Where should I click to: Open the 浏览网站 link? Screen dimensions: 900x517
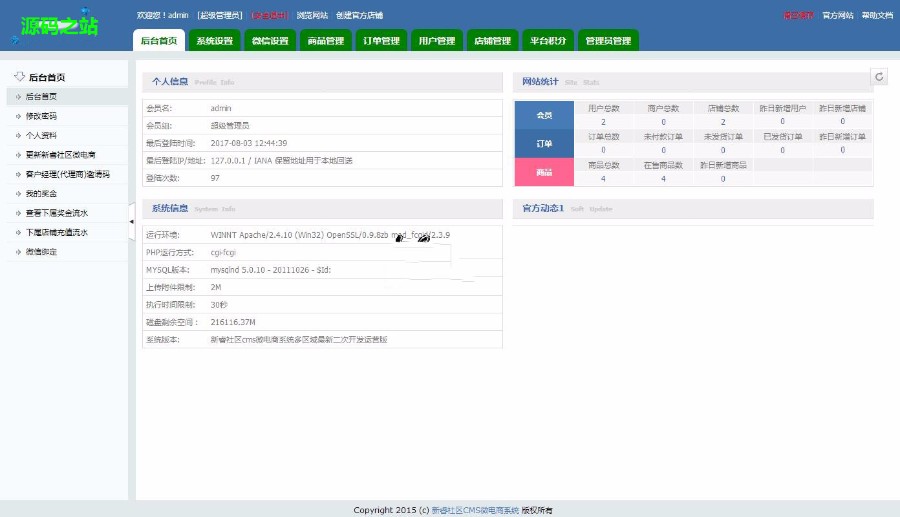[x=312, y=15]
